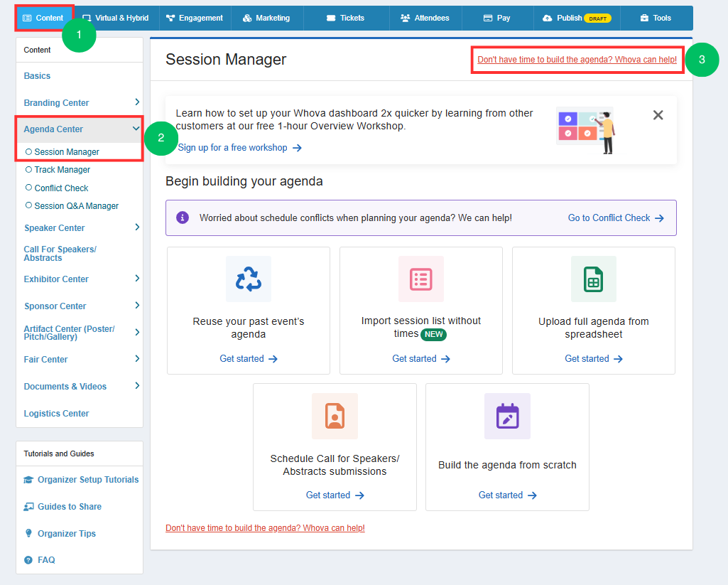
Task: Click the Pay card icon
Action: [487, 18]
